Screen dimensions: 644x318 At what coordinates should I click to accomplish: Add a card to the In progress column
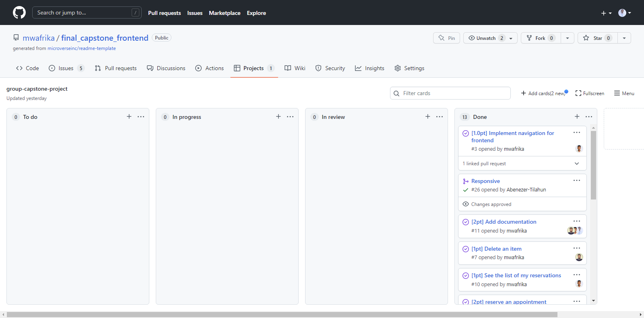[279, 116]
